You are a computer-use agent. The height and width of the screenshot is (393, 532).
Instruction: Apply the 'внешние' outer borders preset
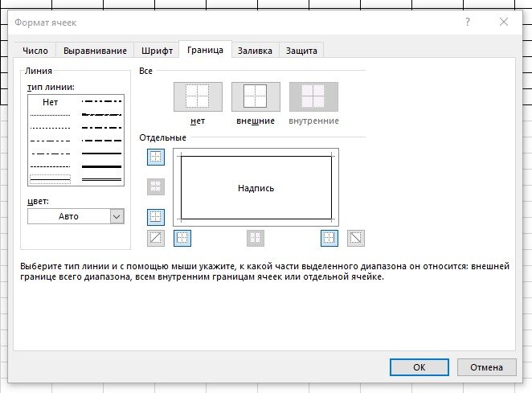pos(256,96)
